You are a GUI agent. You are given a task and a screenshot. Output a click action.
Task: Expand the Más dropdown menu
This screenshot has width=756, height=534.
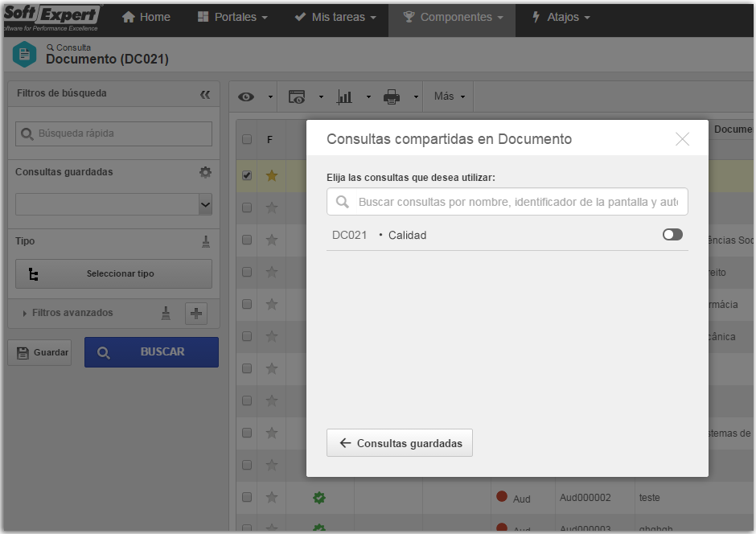pyautogui.click(x=450, y=97)
